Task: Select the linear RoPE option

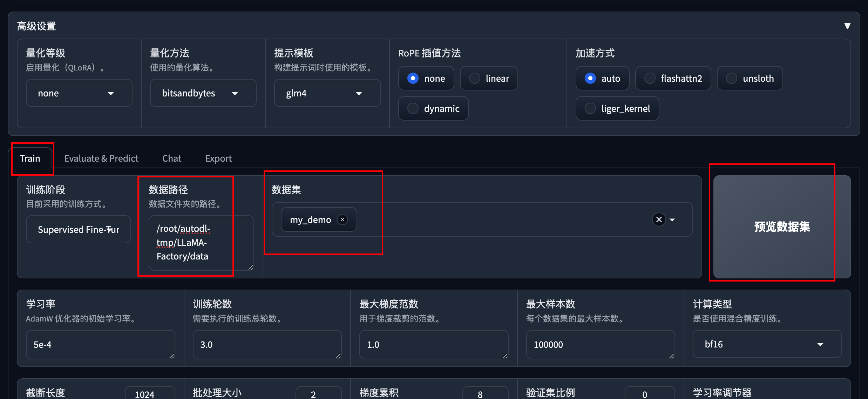Action: click(x=489, y=78)
